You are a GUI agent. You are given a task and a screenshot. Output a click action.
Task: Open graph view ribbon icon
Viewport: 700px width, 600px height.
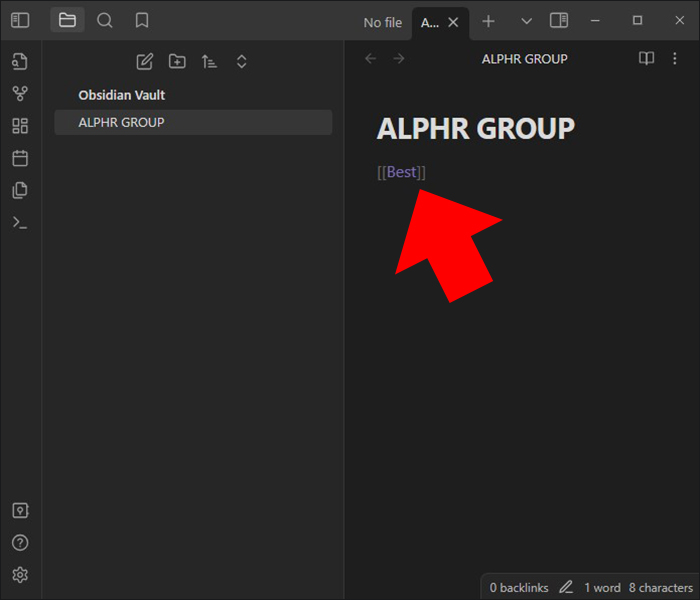point(20,94)
